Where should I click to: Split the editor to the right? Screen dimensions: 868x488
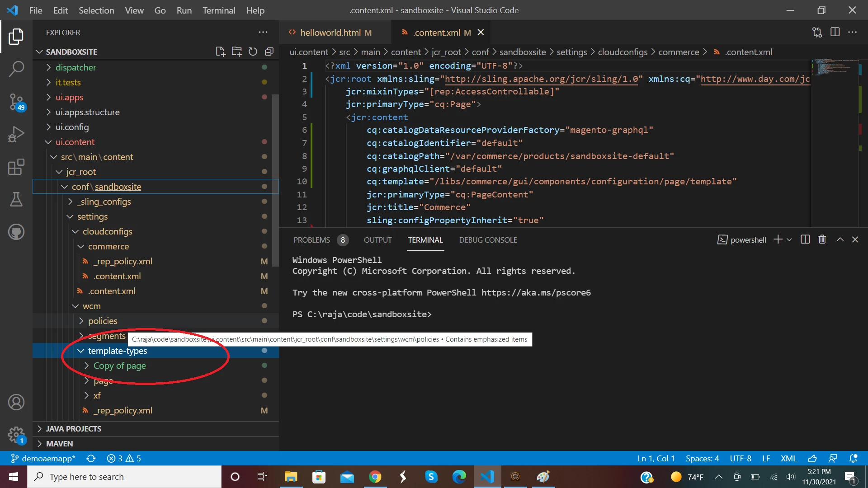[835, 32]
